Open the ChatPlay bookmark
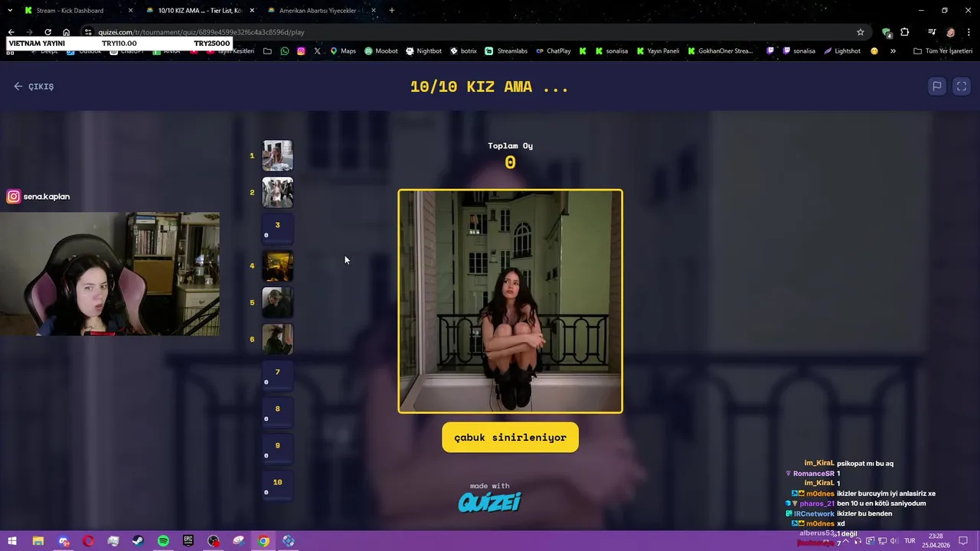The width and height of the screenshot is (980, 551). [553, 51]
